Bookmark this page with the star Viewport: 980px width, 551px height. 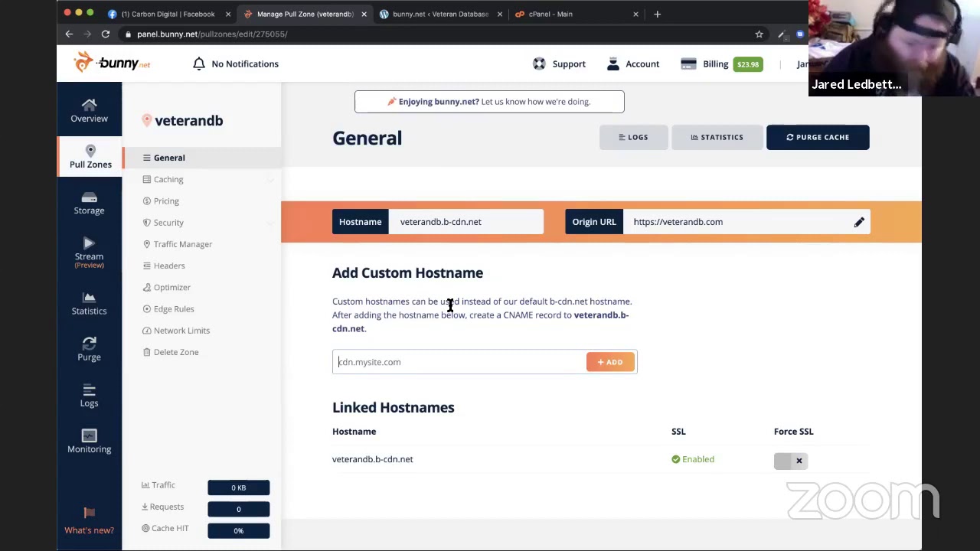coord(759,34)
